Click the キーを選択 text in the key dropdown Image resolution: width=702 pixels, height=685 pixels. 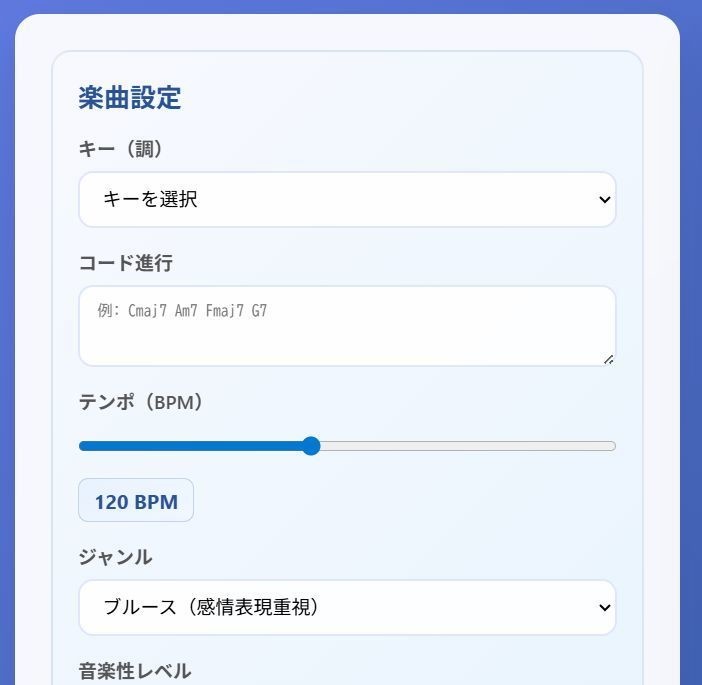(x=151, y=200)
